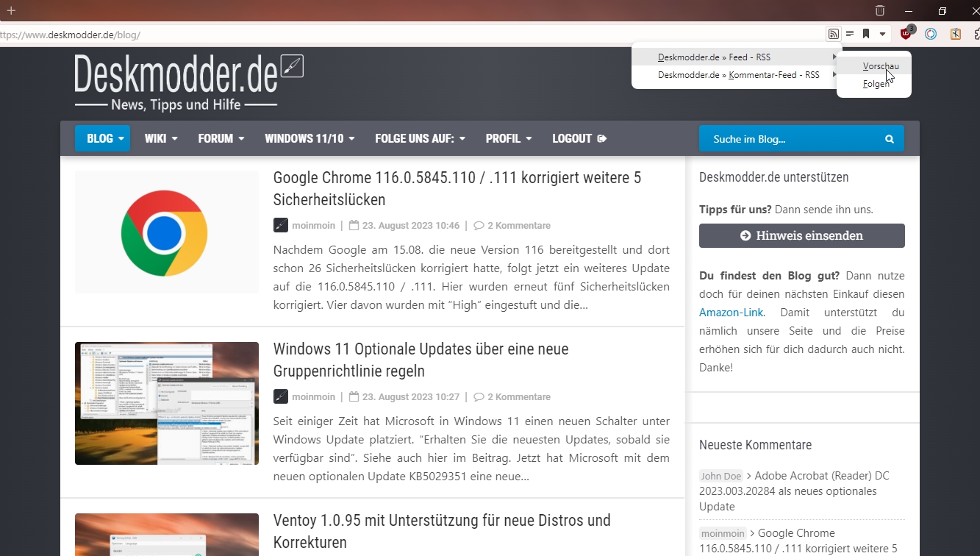Screen dimensions: 980x556
Task: Open the uBlock Origin extension icon
Action: (907, 33)
